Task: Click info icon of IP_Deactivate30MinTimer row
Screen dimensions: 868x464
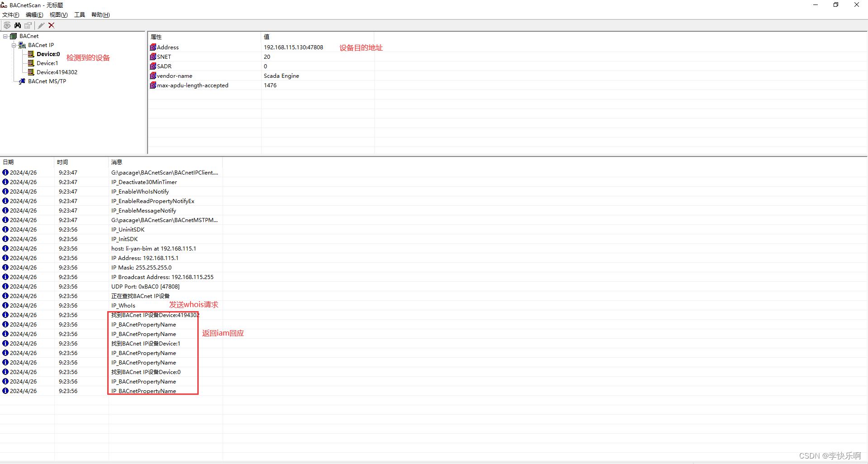Action: coord(5,182)
